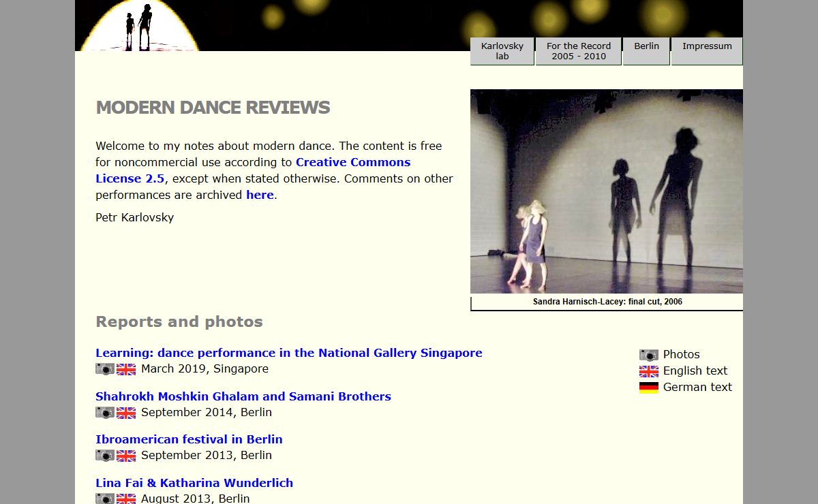Follow the 'here' archive link
818x504 pixels.
[x=260, y=195]
